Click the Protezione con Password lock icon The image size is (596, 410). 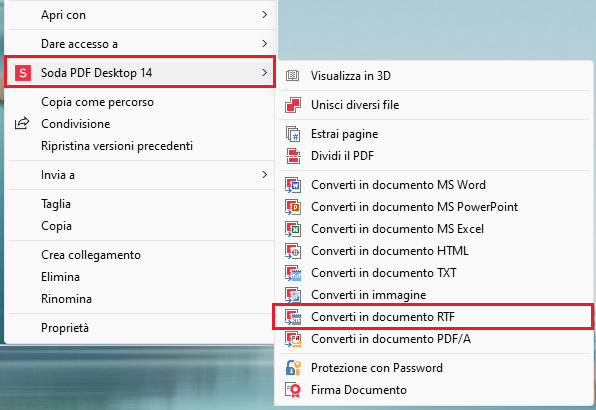pos(293,368)
